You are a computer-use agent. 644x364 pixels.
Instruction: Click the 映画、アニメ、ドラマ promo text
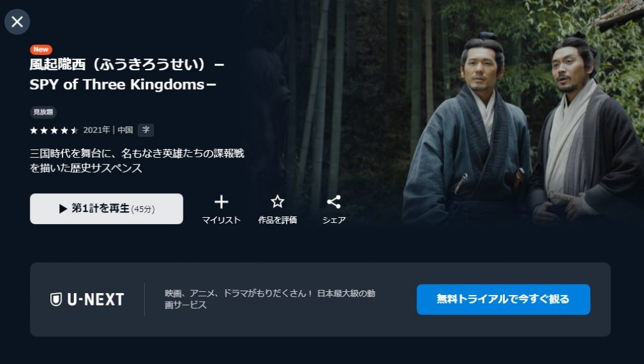coord(270,299)
